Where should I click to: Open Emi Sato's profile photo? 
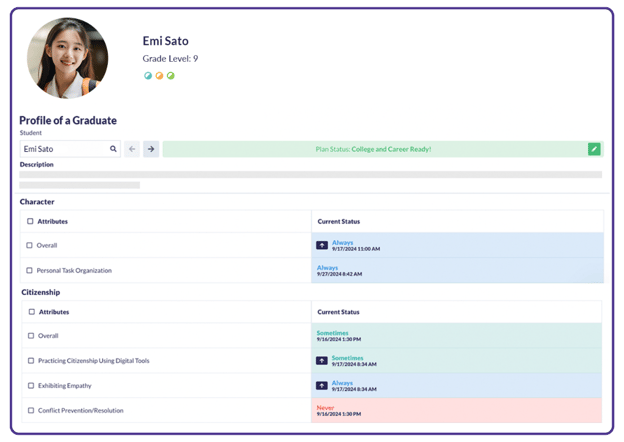[68, 58]
